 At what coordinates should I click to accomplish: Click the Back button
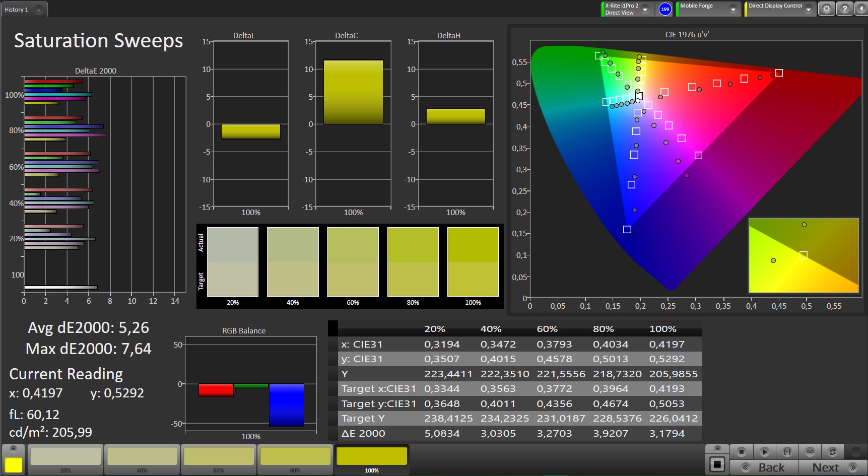(764, 467)
